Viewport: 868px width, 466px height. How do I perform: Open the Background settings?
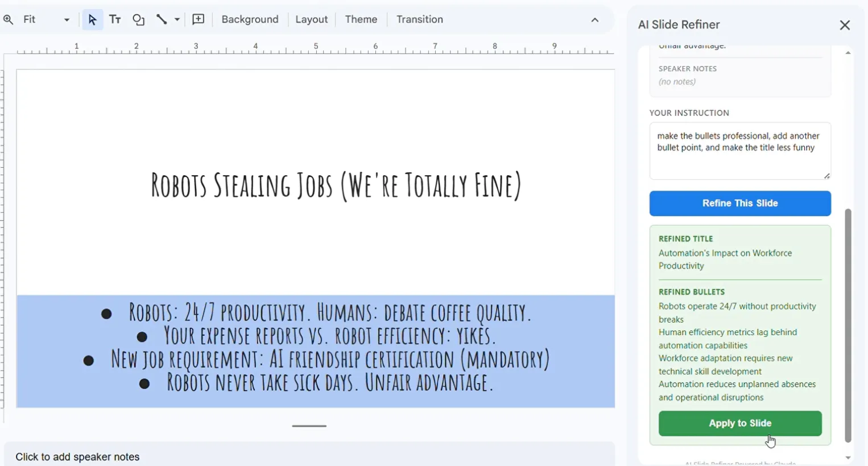pyautogui.click(x=250, y=19)
